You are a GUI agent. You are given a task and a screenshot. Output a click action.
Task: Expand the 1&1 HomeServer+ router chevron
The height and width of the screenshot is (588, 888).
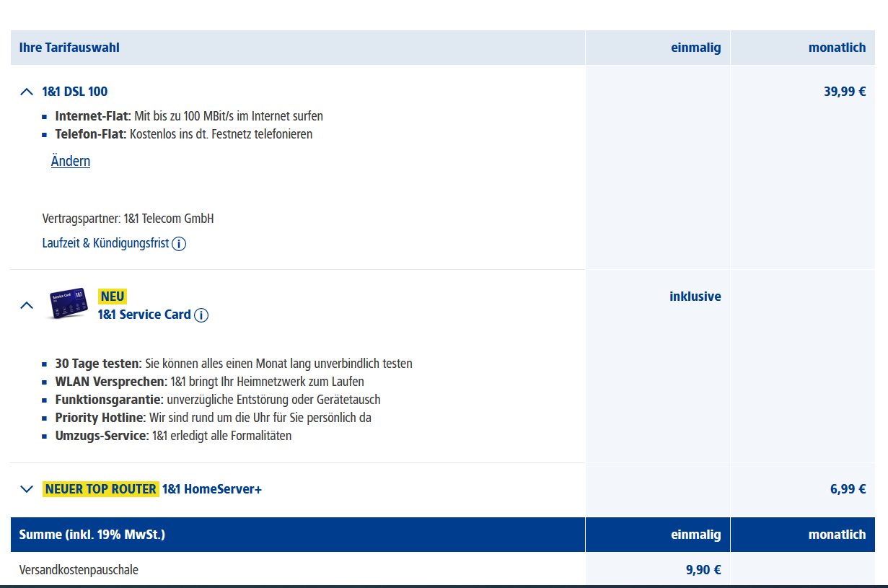pyautogui.click(x=27, y=489)
